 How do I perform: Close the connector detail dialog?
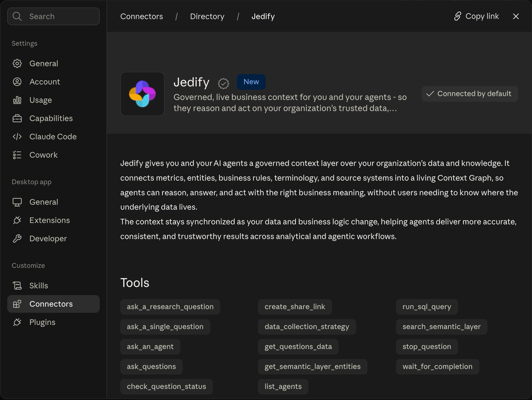pos(516,16)
